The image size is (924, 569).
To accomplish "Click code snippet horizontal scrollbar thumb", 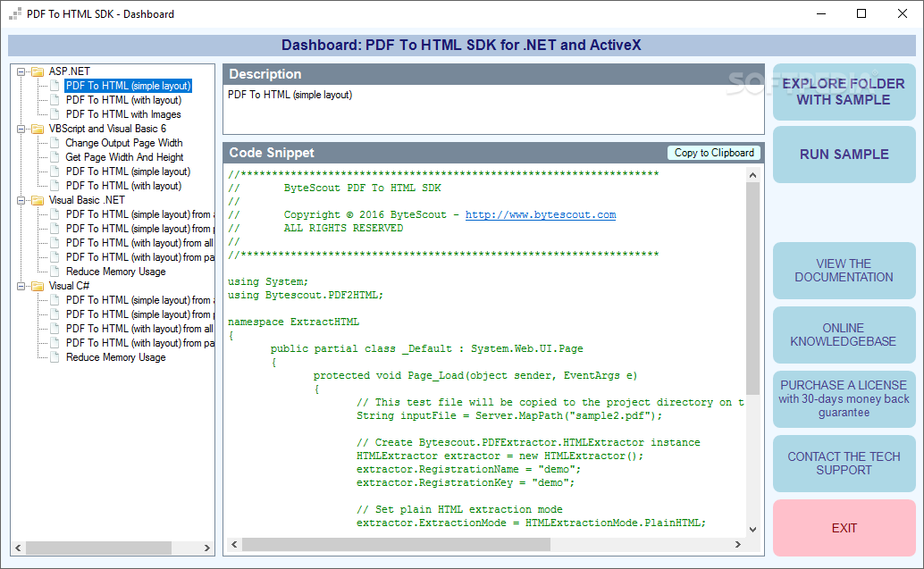I will click(396, 544).
